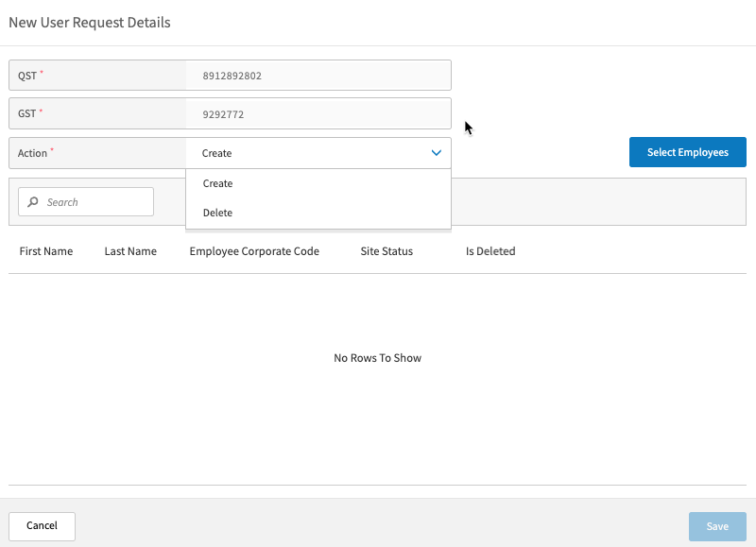Click the Is Deleted column header
Viewport: 756px width, 547px height.
[490, 251]
